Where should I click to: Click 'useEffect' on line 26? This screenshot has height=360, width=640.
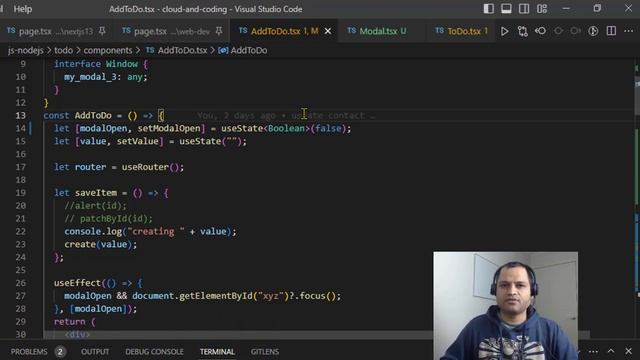pyautogui.click(x=77, y=283)
